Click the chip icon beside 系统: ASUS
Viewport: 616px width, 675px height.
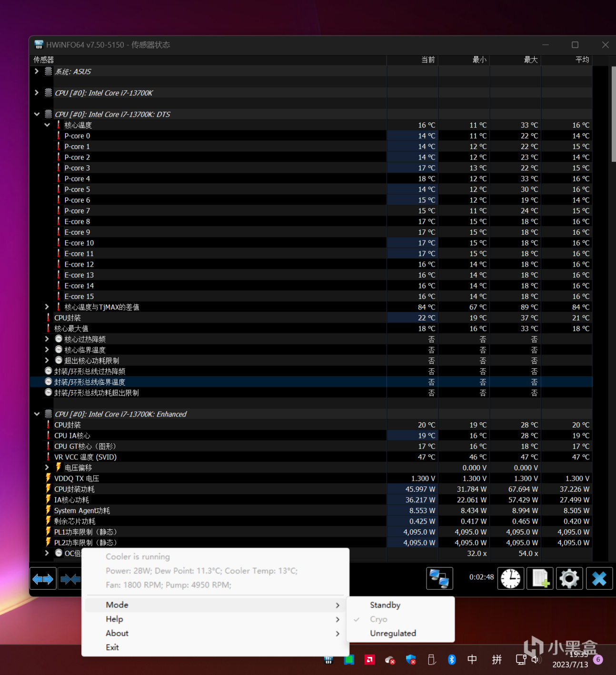coord(48,71)
